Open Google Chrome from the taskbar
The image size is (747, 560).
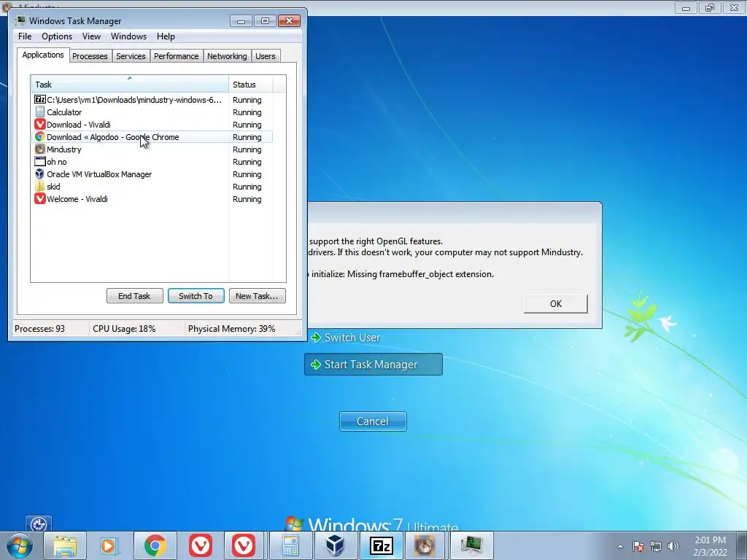click(x=155, y=545)
